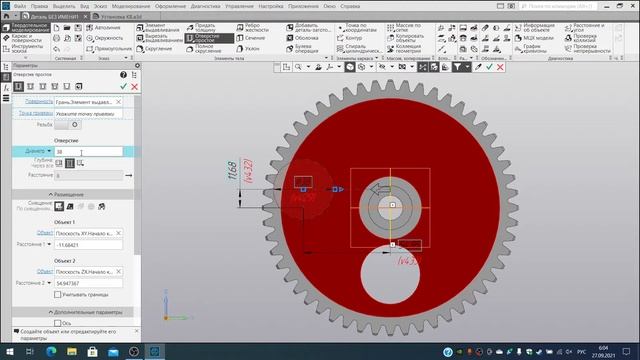This screenshot has width=640, height=360.
Task: Click the print icon
Action: coord(56,38)
